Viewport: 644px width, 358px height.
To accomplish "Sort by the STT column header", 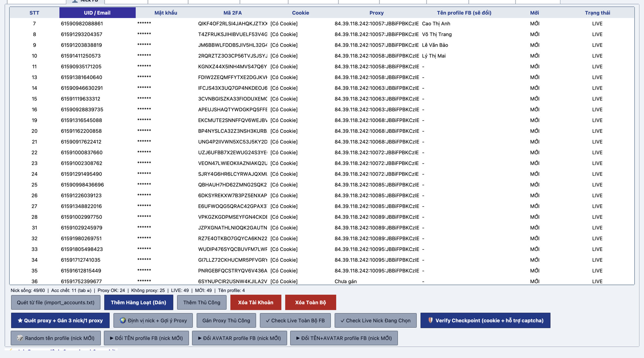I will pyautogui.click(x=34, y=13).
